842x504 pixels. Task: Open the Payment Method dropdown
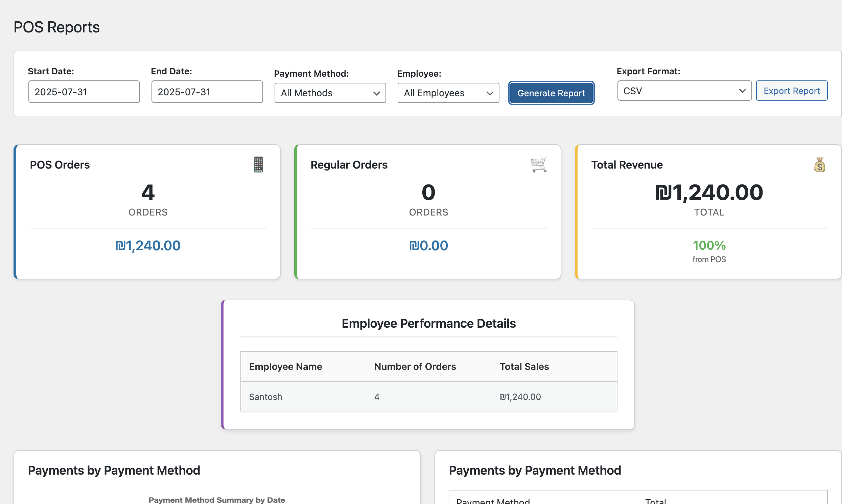coord(330,93)
